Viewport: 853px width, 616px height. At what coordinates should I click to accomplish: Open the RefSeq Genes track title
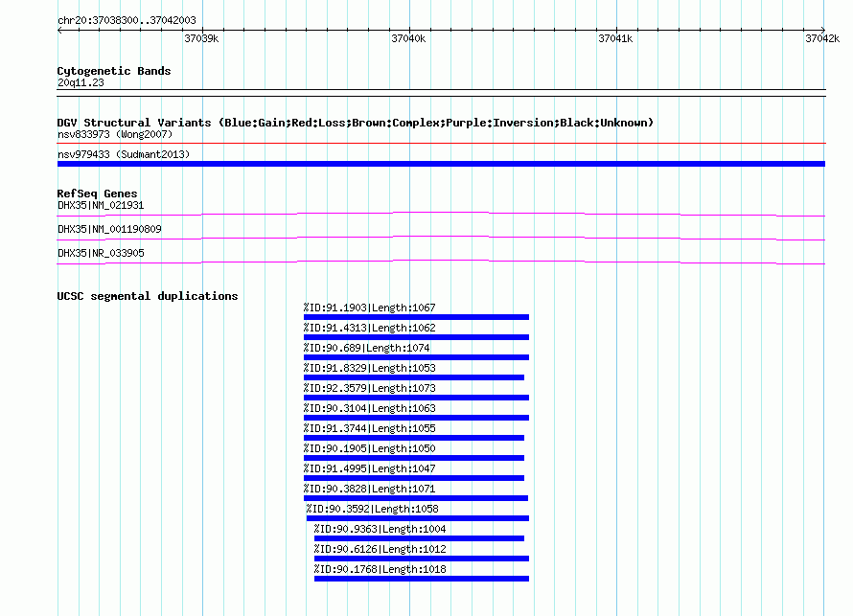click(x=97, y=194)
